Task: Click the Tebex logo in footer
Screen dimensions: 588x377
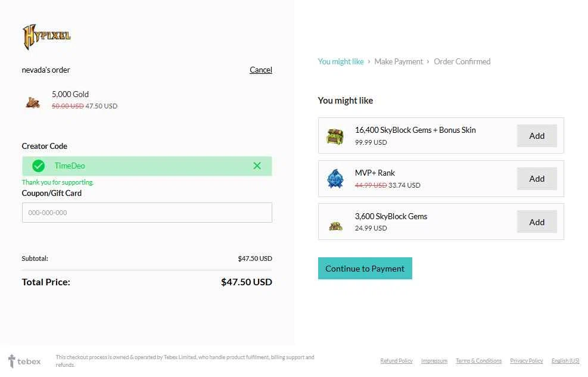Action: coord(24,361)
